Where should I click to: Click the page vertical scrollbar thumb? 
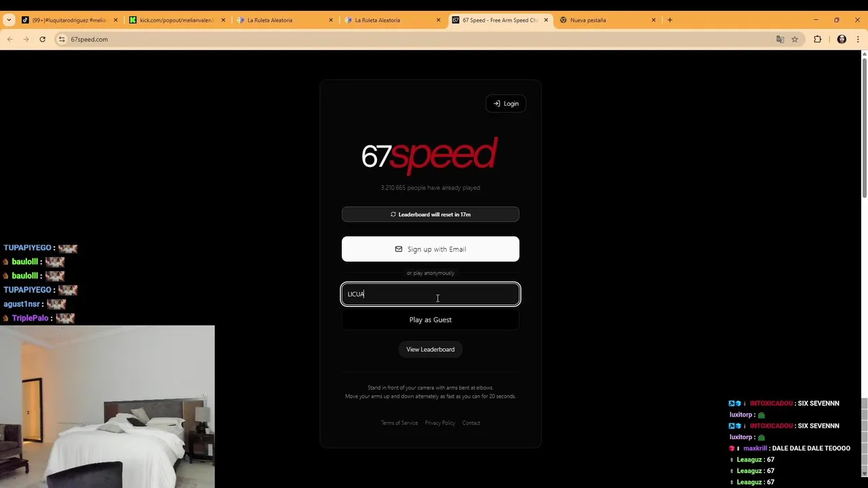tap(864, 128)
